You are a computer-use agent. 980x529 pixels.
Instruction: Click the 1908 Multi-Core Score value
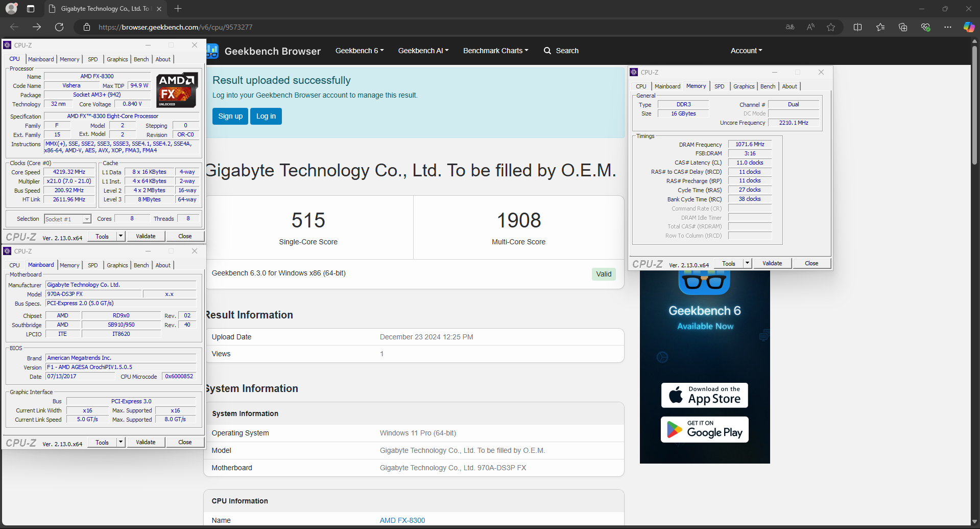click(x=519, y=220)
